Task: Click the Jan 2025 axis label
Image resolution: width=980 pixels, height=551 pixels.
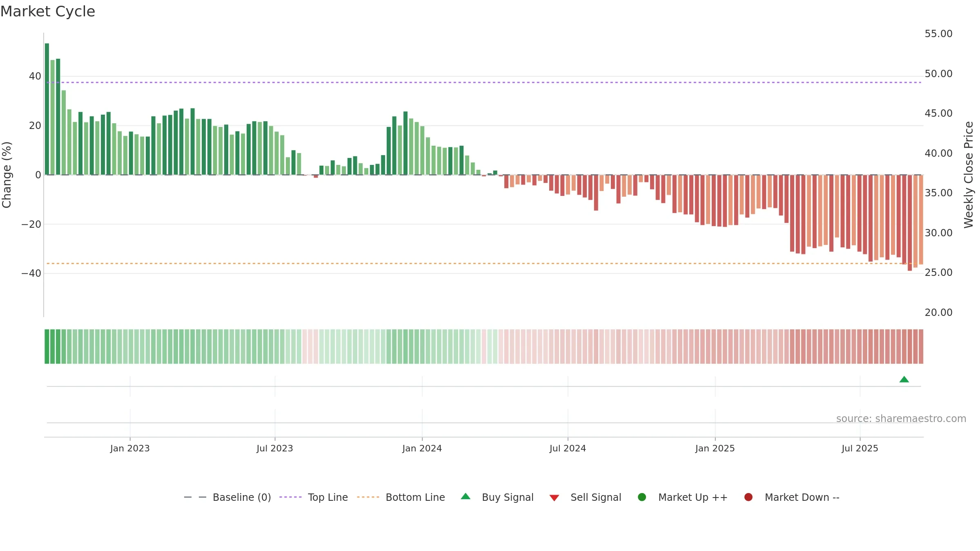Action: click(715, 448)
